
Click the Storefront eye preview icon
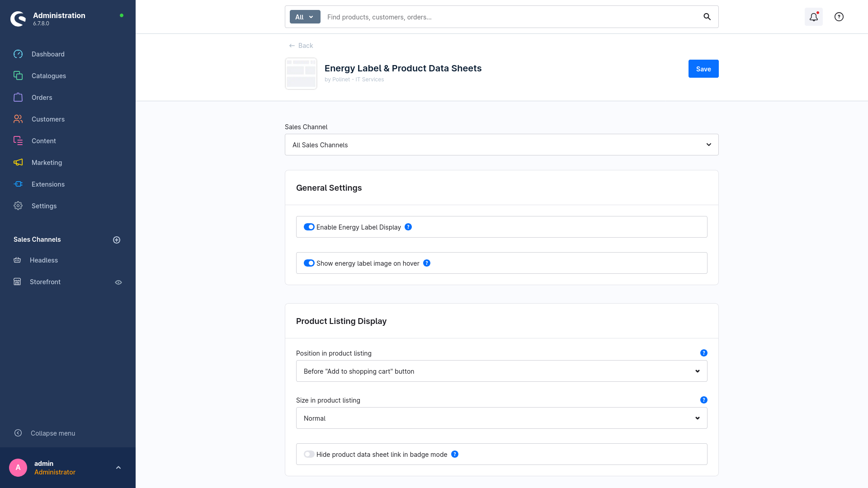click(118, 282)
